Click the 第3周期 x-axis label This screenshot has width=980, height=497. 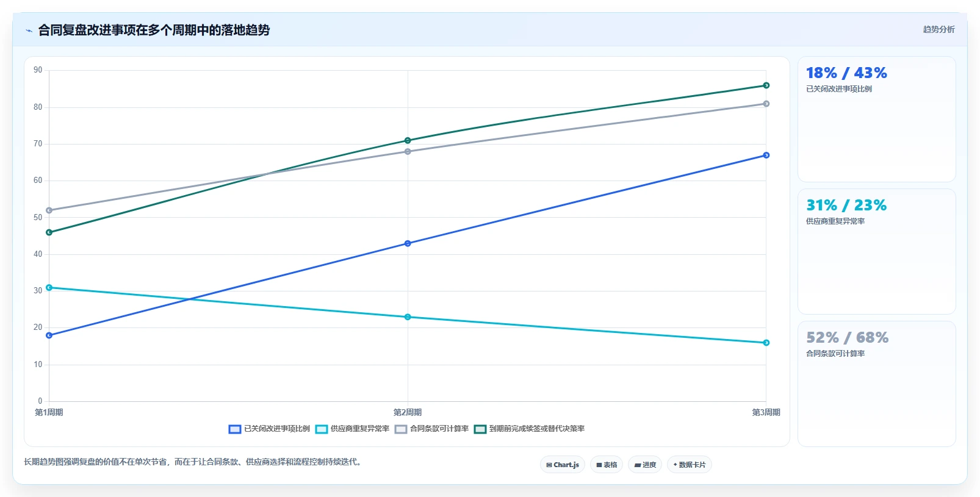click(x=766, y=412)
